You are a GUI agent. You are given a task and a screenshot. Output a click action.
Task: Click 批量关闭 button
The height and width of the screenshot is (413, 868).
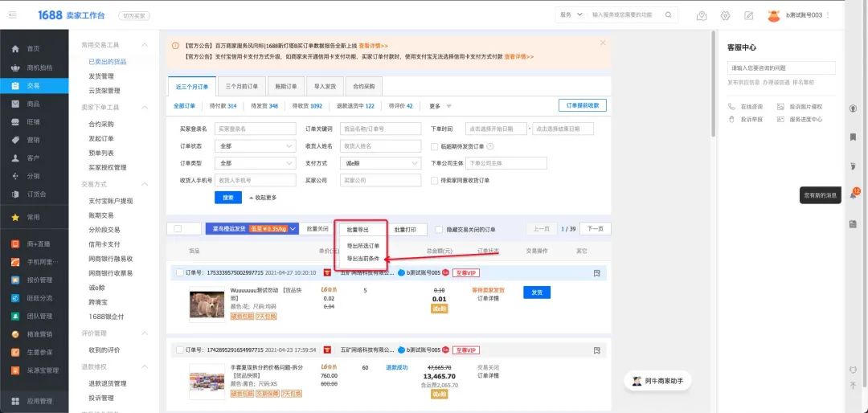(x=317, y=229)
